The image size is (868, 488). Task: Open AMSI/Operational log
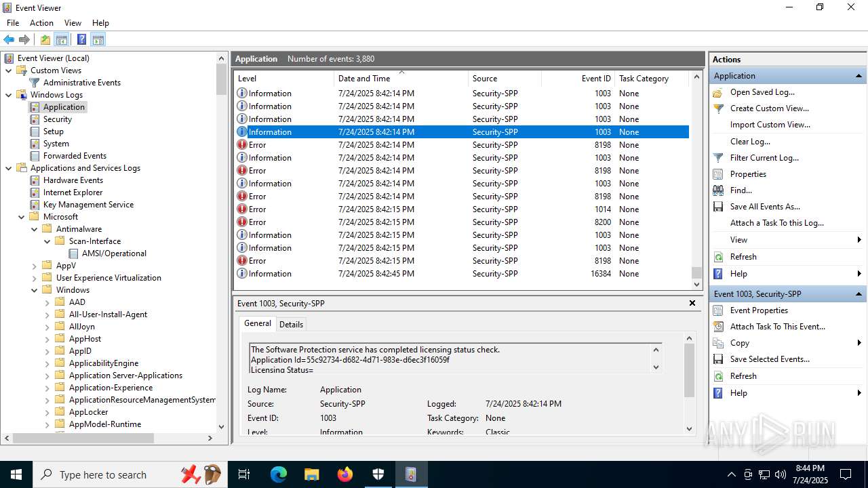click(x=114, y=253)
